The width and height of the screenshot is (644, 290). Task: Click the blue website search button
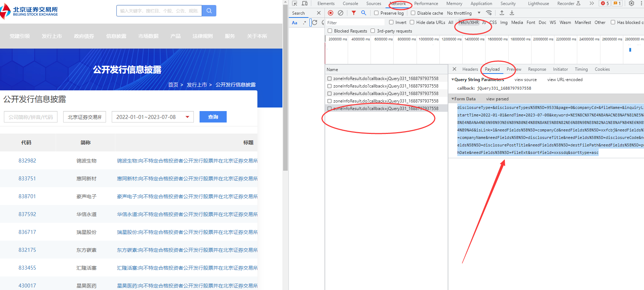coord(209,11)
